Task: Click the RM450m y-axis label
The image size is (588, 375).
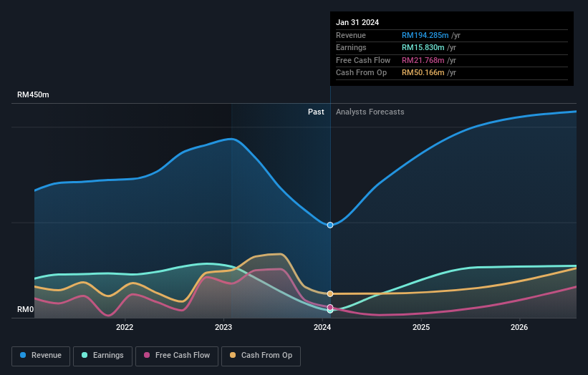Action: [x=33, y=94]
